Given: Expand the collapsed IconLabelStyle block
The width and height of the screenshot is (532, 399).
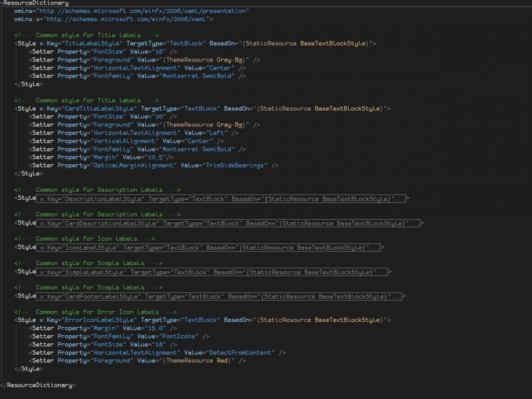Looking at the screenshot, I should click(x=209, y=248).
